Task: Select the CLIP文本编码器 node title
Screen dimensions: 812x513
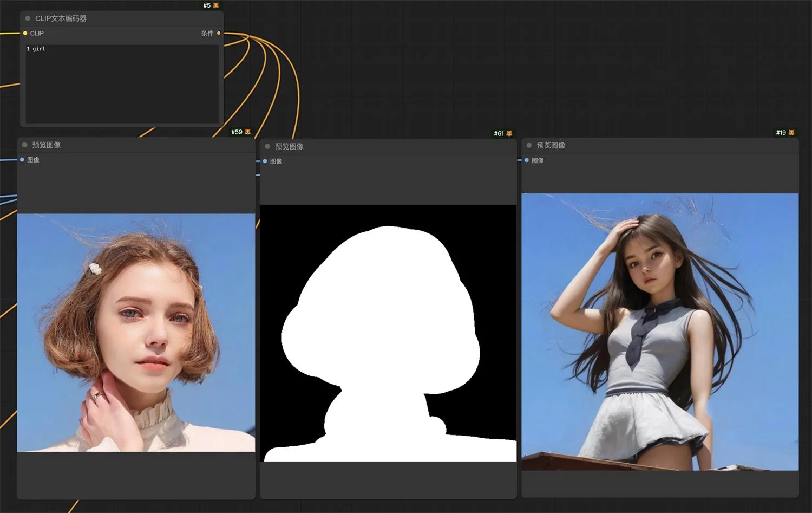Action: click(61, 18)
